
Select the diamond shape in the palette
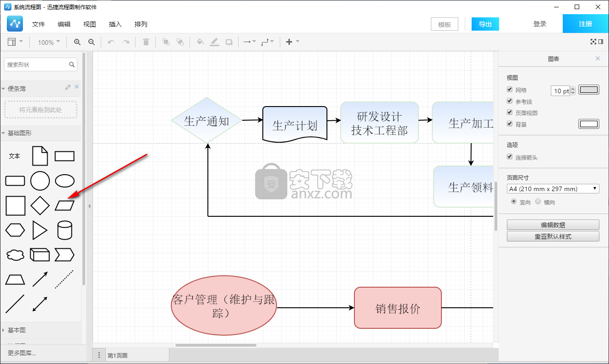(40, 205)
